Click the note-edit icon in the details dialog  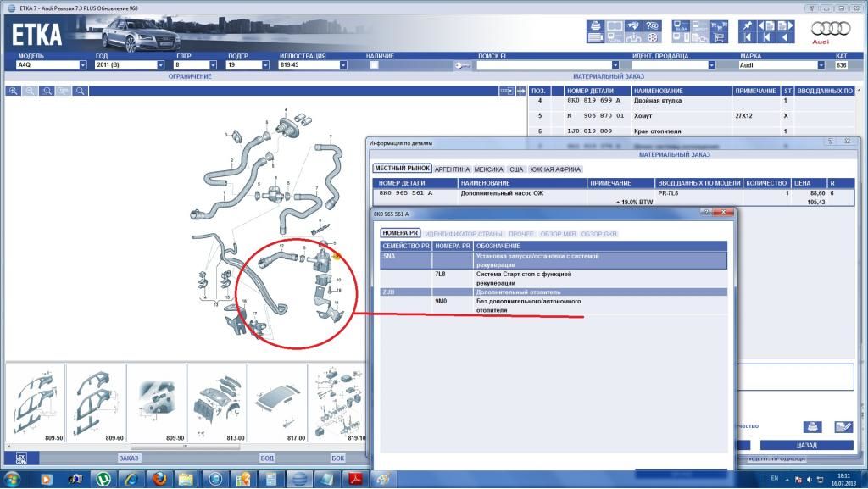pos(843,427)
